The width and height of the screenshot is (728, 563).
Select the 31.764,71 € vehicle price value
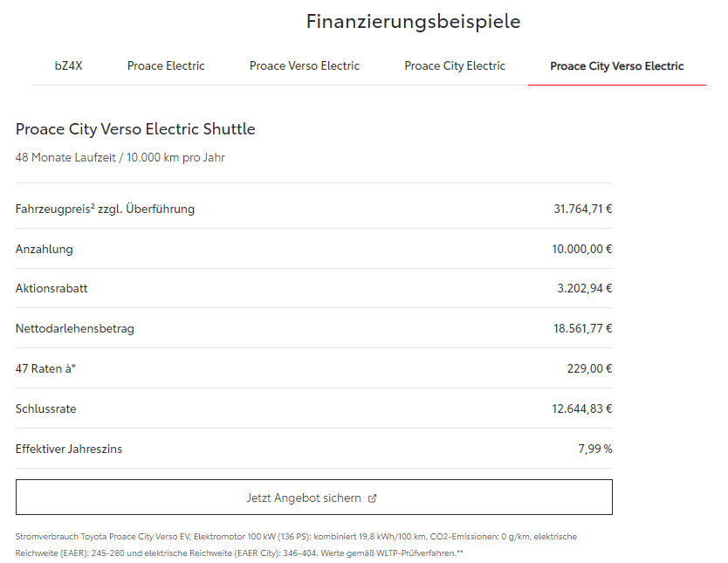tap(582, 209)
